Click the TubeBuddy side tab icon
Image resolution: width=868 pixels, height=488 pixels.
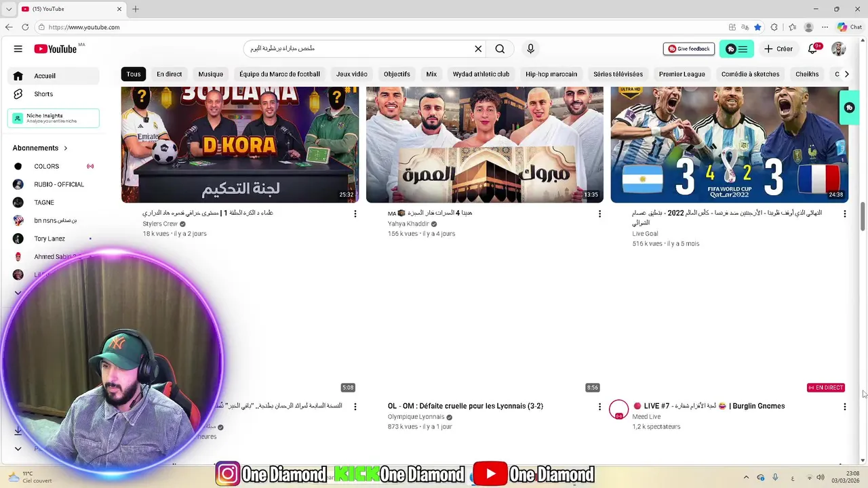[849, 108]
